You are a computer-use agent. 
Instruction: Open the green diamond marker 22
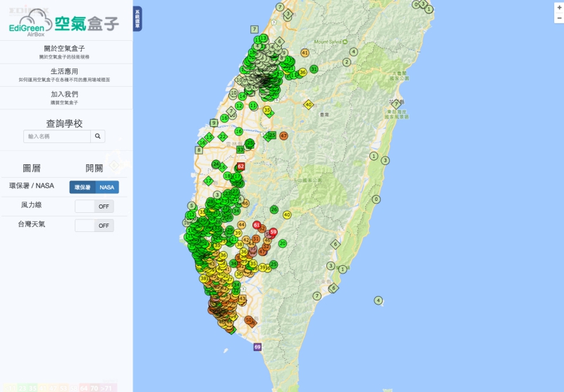(223, 136)
